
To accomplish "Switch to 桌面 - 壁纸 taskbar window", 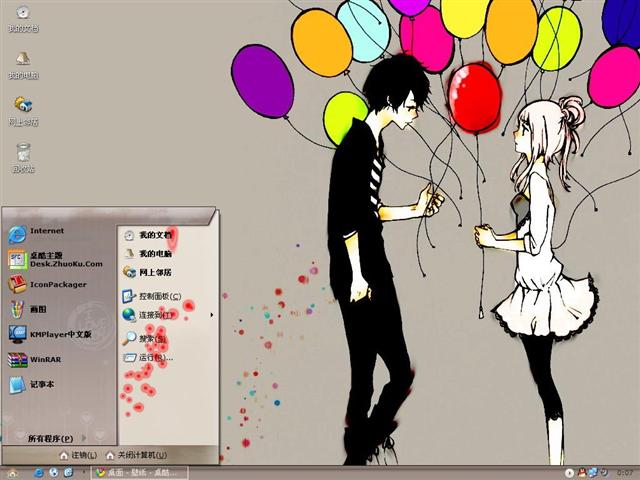I will point(139,473).
